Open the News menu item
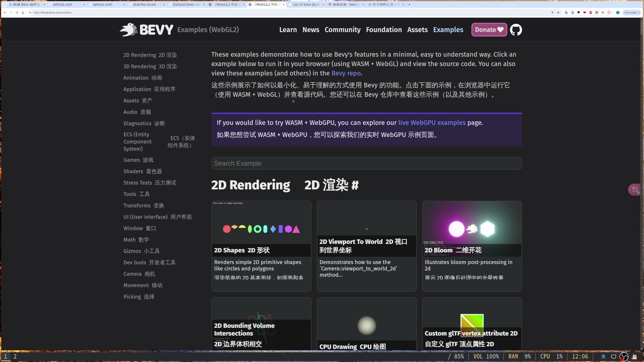Image resolution: width=644 pixels, height=362 pixels. pos(311,30)
